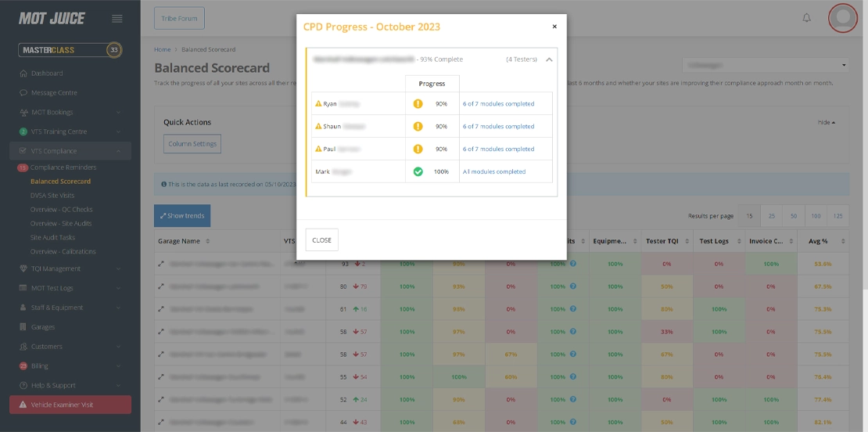Open Paul's 6 of 7 modules completed link
Viewport: 868px width, 432px height.
[498, 149]
